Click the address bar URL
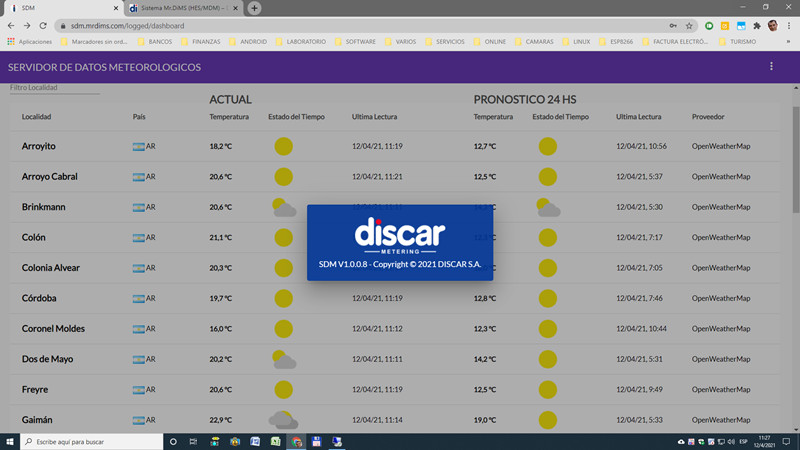Viewport: 800px width, 450px height. tap(128, 26)
